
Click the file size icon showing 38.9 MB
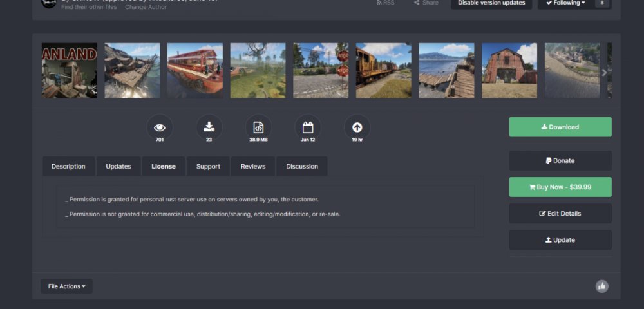(258, 127)
